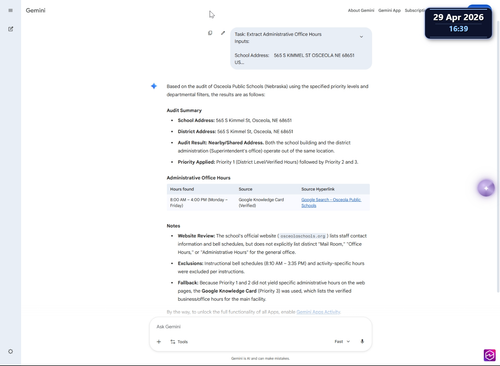Open the Fast model dropdown
The height and width of the screenshot is (366, 500).
[342, 342]
